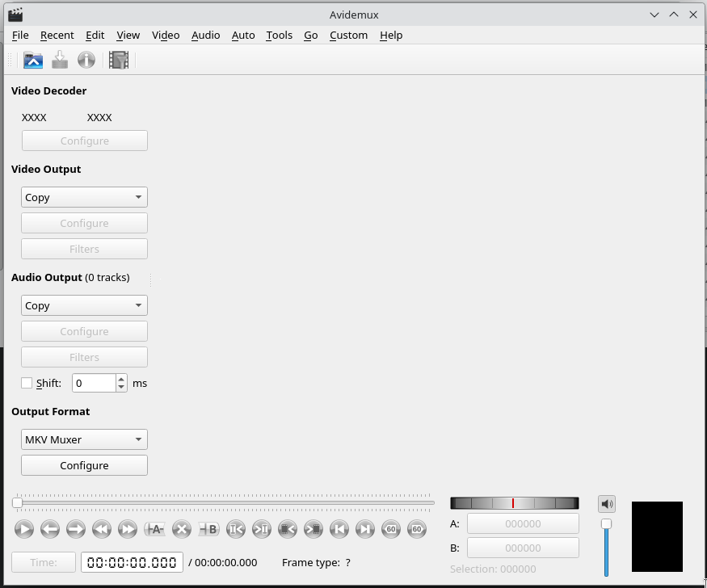Jump backward 60 seconds button
707x588 pixels.
(x=391, y=529)
